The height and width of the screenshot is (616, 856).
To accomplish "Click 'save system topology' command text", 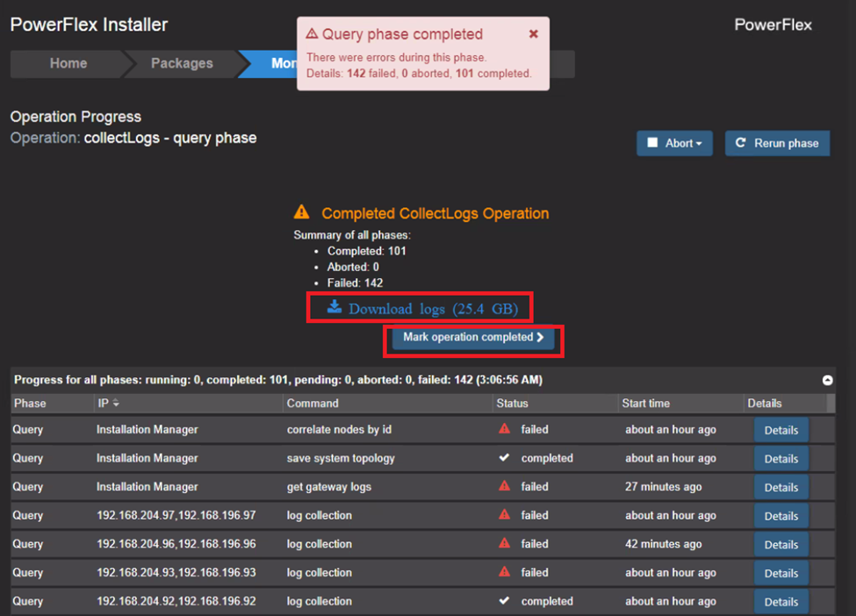I will click(341, 458).
